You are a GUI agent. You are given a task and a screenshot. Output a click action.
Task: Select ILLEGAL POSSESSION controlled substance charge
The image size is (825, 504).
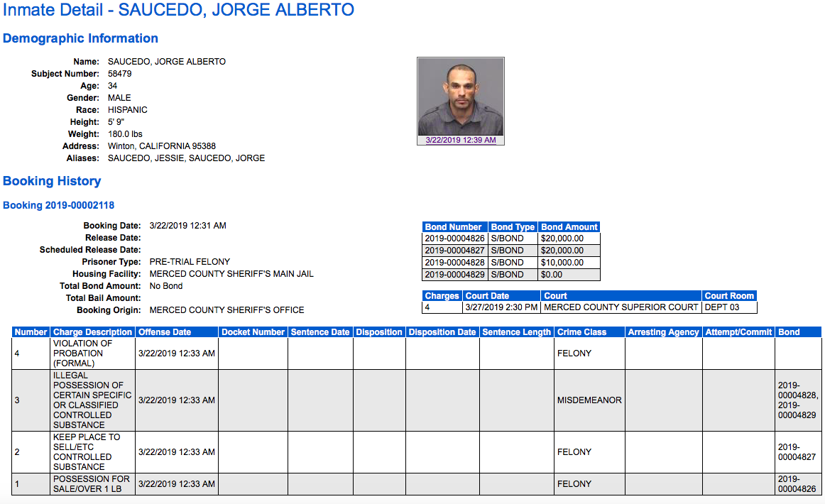92,400
